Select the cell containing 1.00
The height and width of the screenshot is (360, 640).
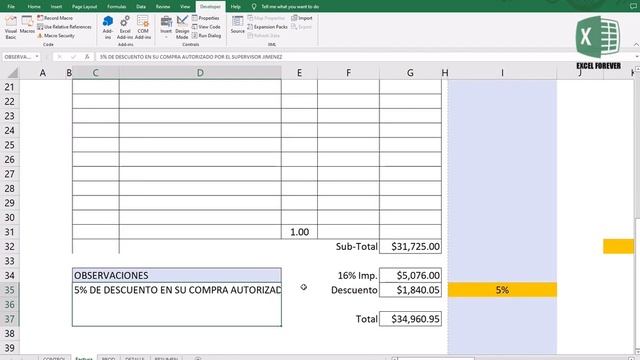click(x=299, y=232)
